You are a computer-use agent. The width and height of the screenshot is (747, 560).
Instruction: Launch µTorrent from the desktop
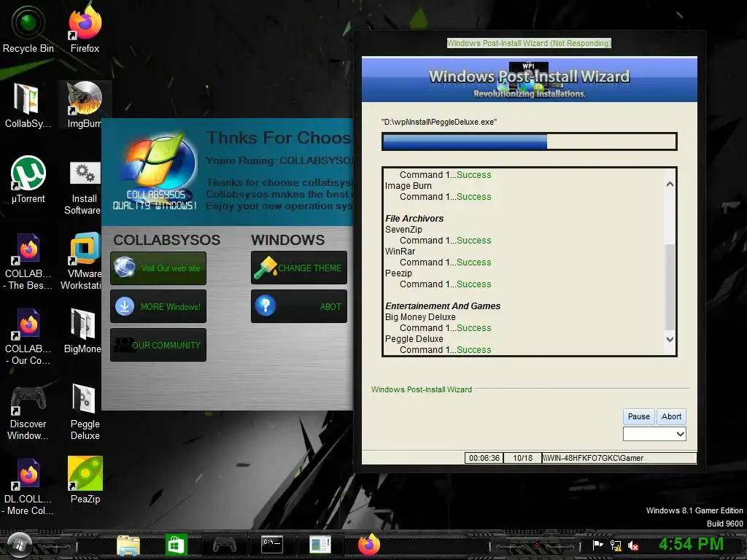tap(28, 180)
